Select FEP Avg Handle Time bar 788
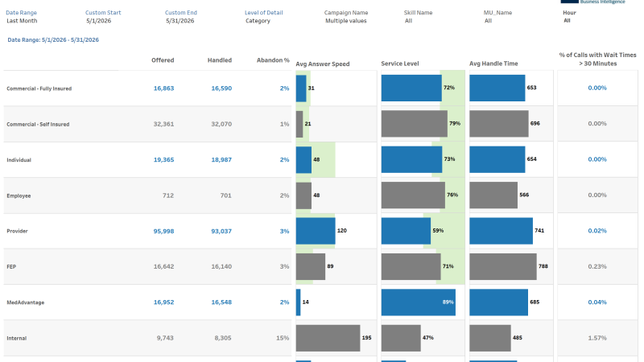644x362 pixels. click(x=503, y=266)
